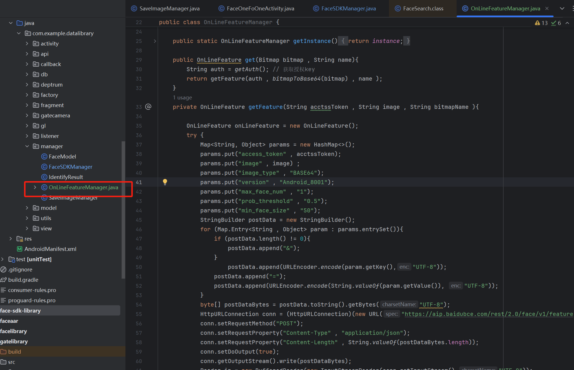Click the .gitignore file icon
Screen dimensions: 575x372
pyautogui.click(x=3, y=270)
